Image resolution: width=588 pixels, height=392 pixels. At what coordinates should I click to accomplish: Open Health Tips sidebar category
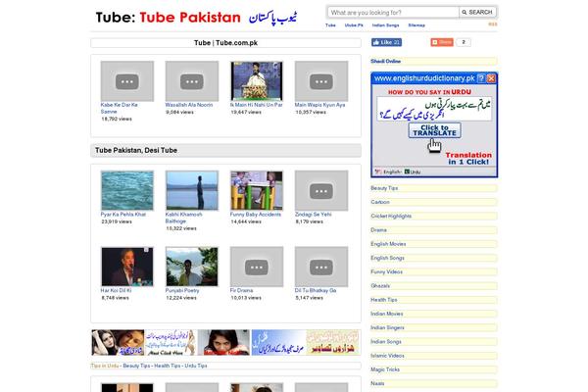tap(384, 300)
